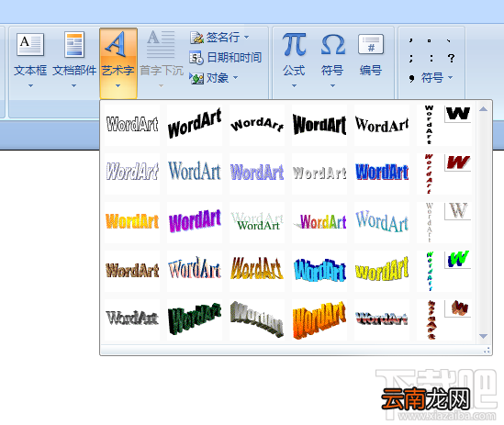Open the 文档部件 quick parts icon
Image resolution: width=504 pixels, height=425 pixels.
(74, 44)
